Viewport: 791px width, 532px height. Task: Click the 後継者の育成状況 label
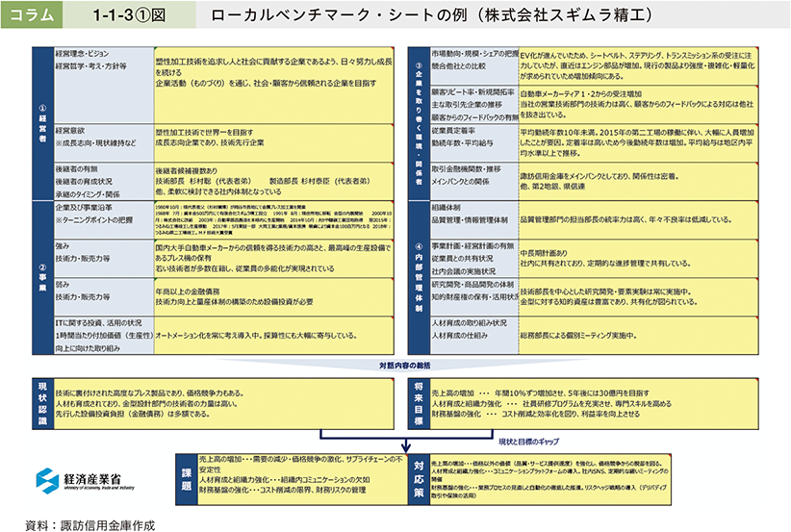click(x=84, y=182)
